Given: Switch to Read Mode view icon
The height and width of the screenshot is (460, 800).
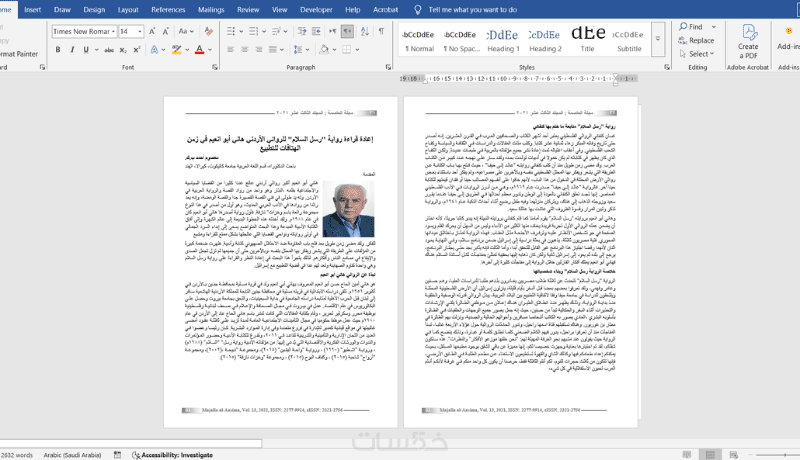Looking at the screenshot, I should click(687, 454).
